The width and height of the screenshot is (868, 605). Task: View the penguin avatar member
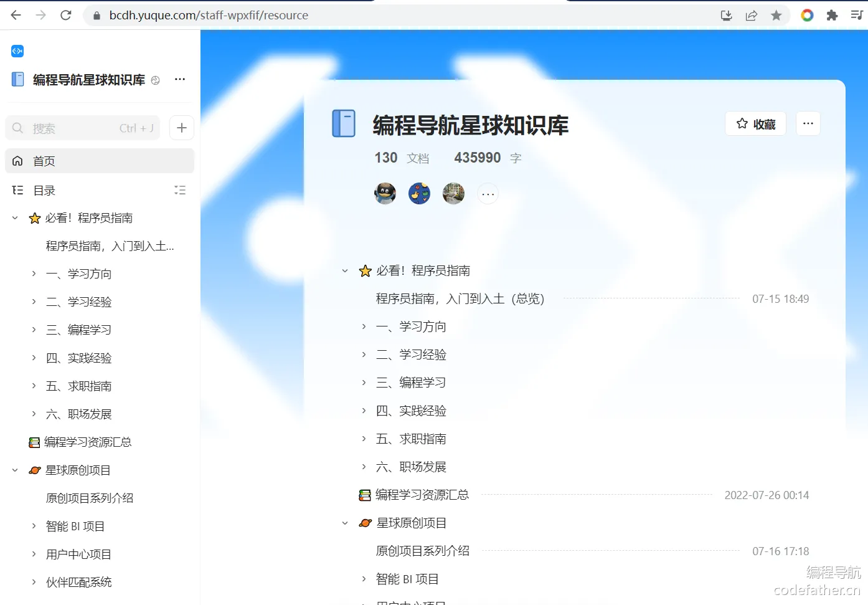click(x=385, y=194)
